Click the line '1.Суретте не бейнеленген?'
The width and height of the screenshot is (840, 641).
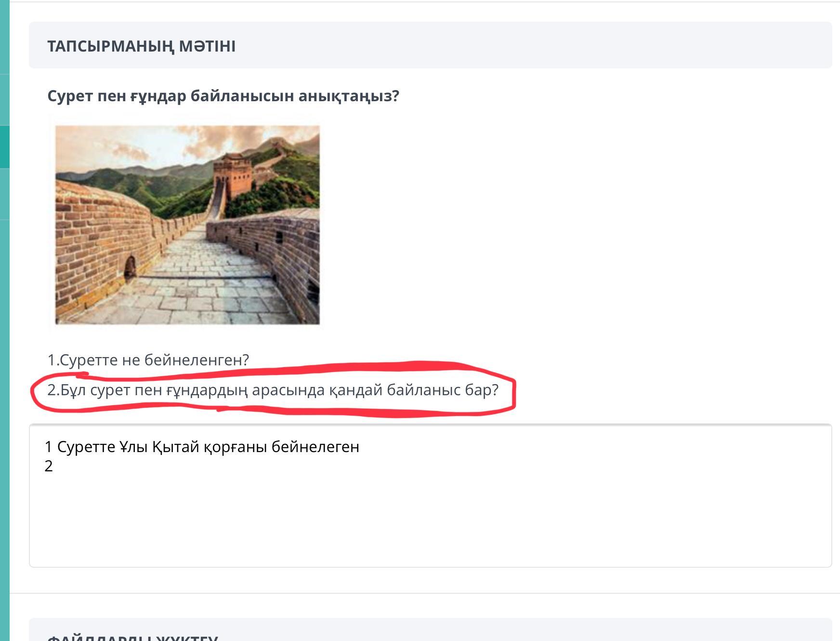(148, 360)
